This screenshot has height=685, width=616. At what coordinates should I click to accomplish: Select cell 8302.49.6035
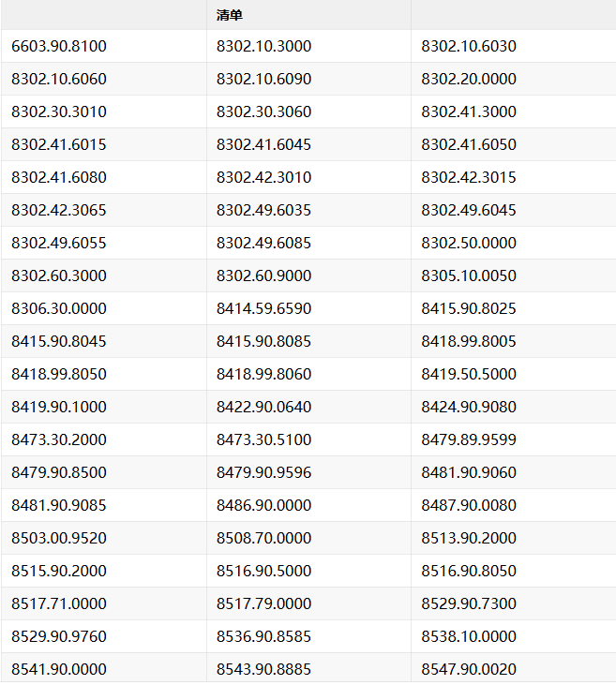(x=263, y=210)
